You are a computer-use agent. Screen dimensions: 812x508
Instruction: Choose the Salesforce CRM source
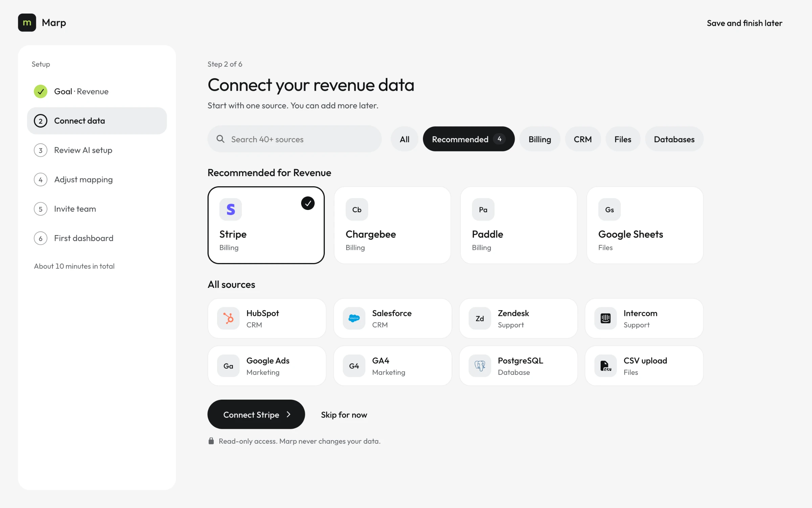click(x=392, y=318)
